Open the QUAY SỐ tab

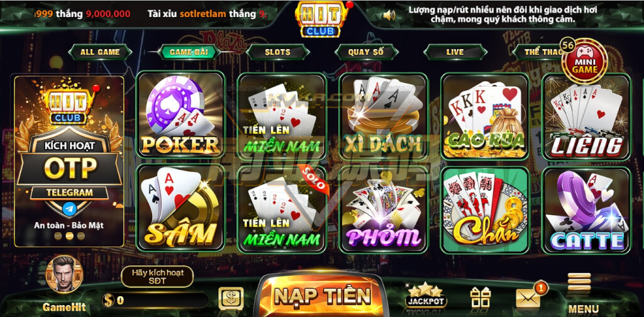coord(367,52)
